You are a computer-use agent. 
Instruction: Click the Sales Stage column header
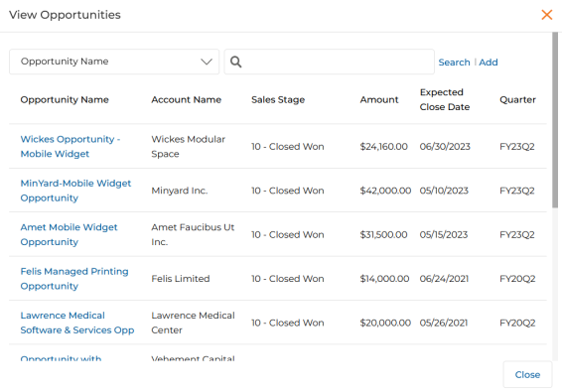pyautogui.click(x=278, y=99)
